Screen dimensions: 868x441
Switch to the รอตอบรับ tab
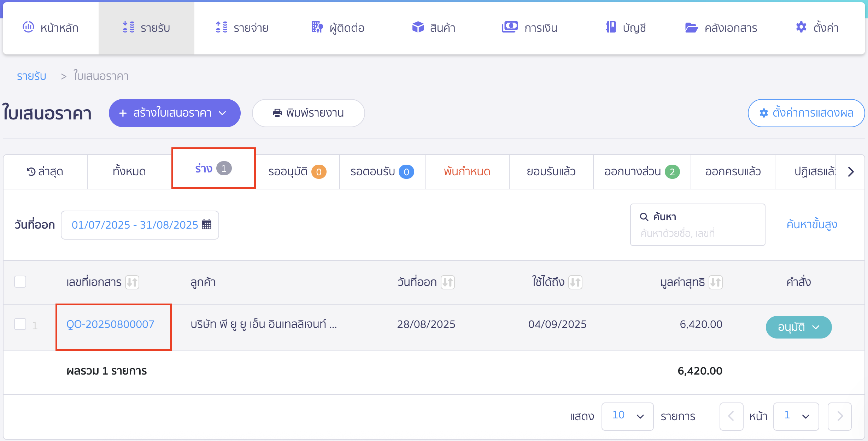[382, 172]
